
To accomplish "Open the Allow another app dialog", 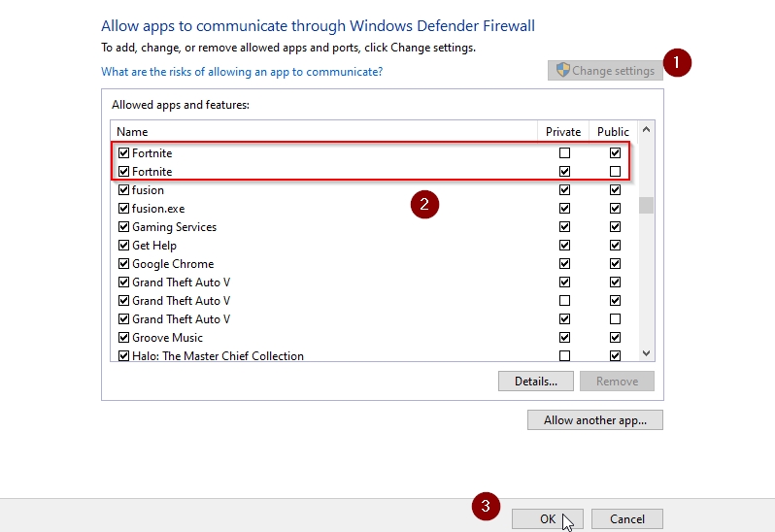I will (x=595, y=419).
